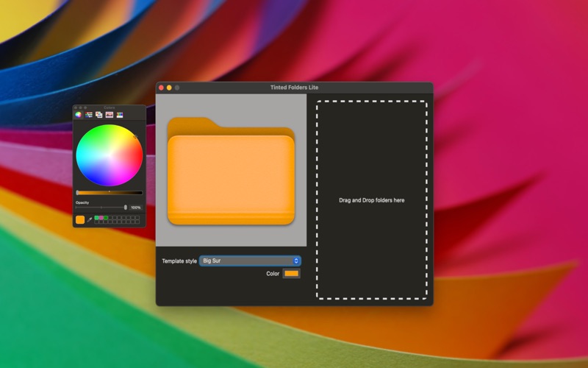Click the Template style label
Image resolution: width=588 pixels, height=368 pixels.
click(x=179, y=261)
